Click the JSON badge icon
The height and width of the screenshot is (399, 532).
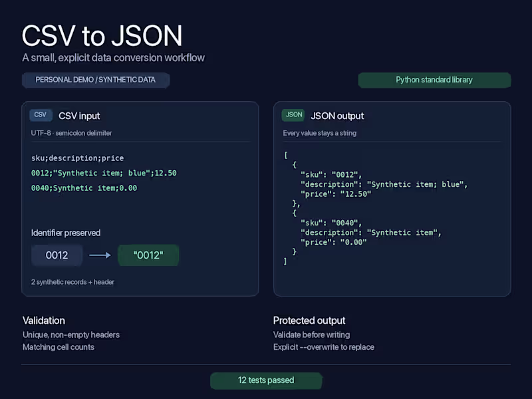click(293, 115)
